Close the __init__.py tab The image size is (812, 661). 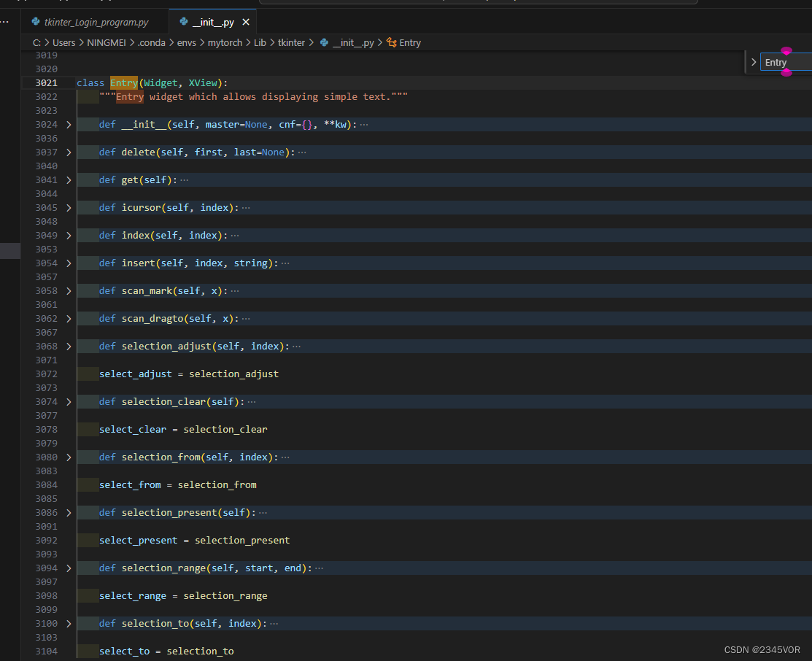(246, 22)
